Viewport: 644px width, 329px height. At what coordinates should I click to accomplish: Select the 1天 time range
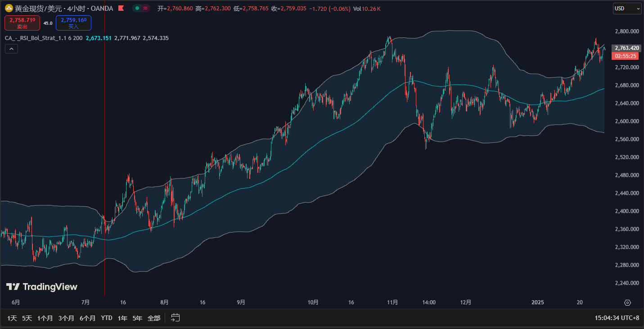pos(12,318)
